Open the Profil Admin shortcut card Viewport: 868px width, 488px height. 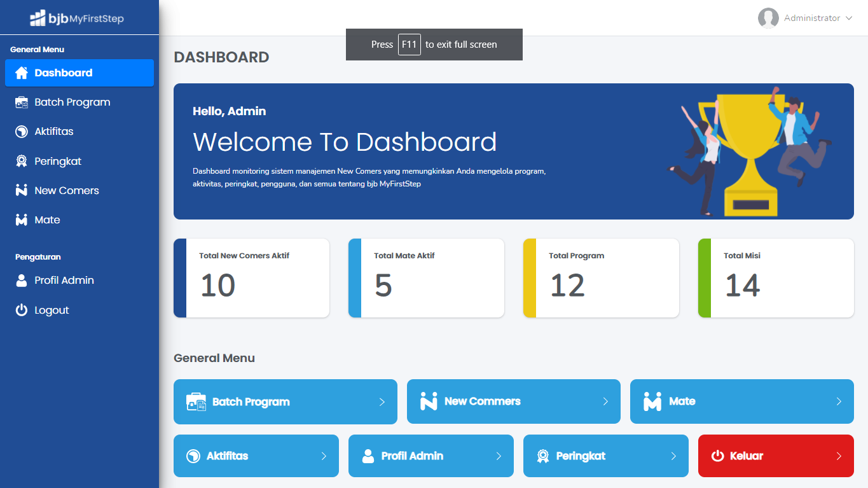click(x=431, y=456)
